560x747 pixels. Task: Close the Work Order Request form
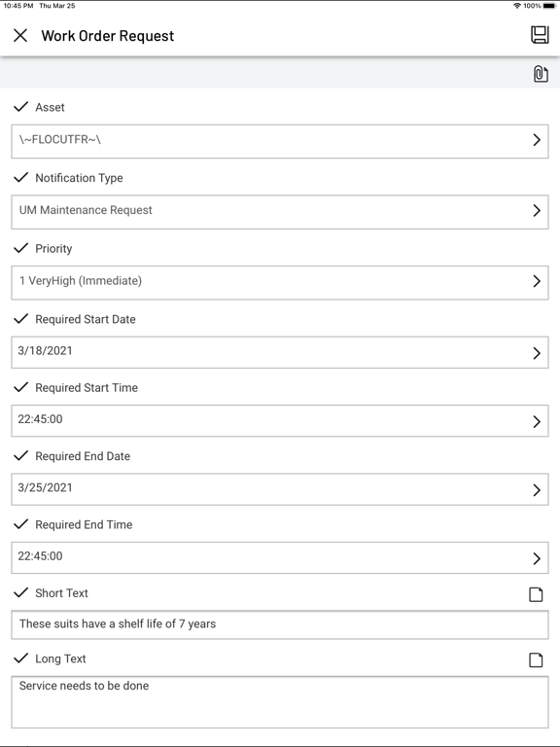point(20,35)
